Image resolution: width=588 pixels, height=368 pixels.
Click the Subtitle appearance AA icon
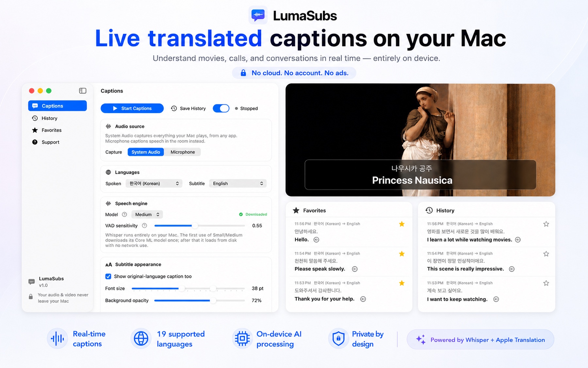coord(109,265)
